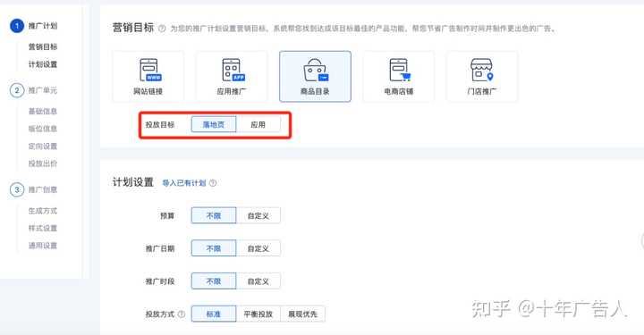Set 推广日期 to 不限
Screen dimensions: 644x335
pos(214,248)
